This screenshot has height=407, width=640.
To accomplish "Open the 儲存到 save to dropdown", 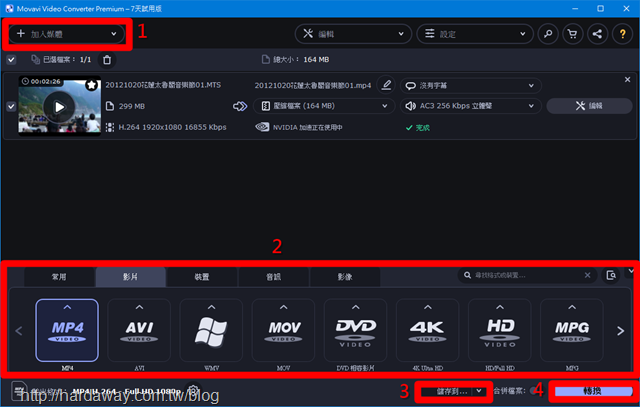I will pyautogui.click(x=453, y=391).
